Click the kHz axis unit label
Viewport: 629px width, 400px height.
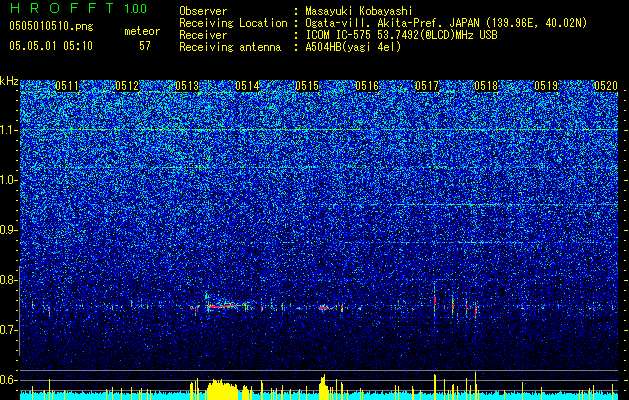pyautogui.click(x=9, y=82)
